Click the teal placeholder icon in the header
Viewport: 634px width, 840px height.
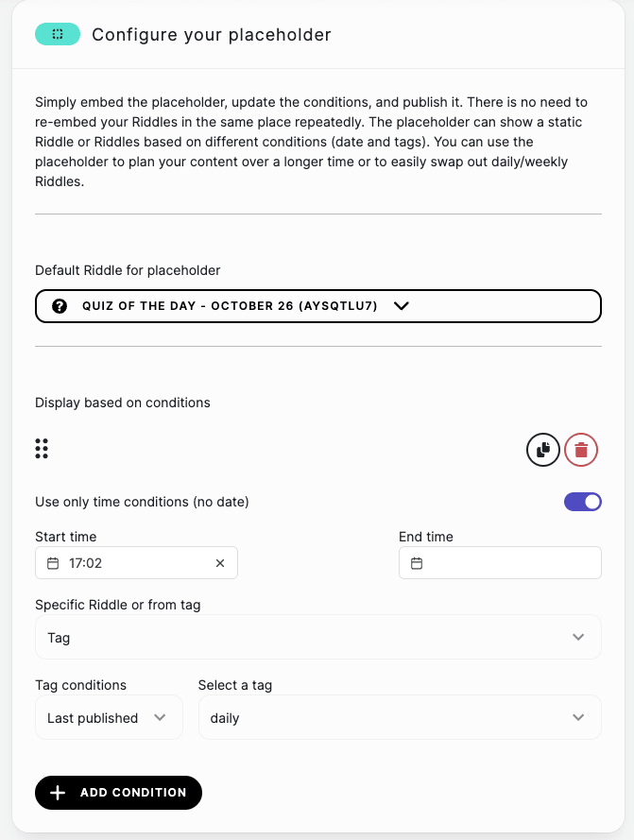click(58, 34)
